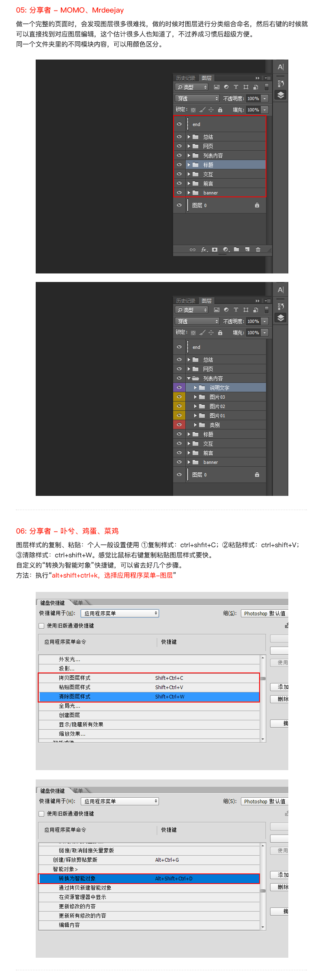Select type layer filter in panel with highlighted 标题
The height and width of the screenshot is (980, 324).
236,87
